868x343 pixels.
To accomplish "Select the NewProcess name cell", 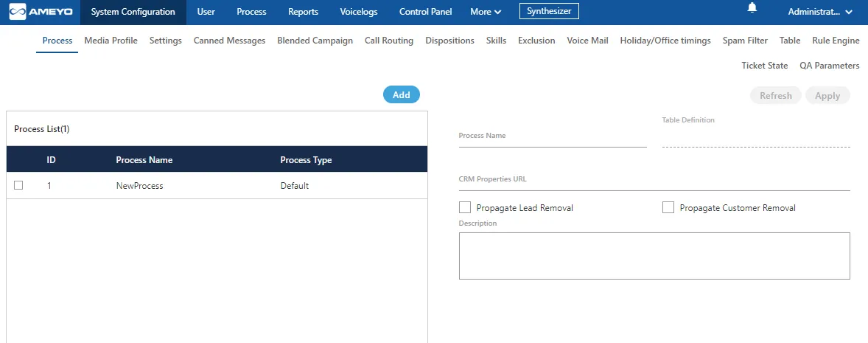I will click(139, 186).
